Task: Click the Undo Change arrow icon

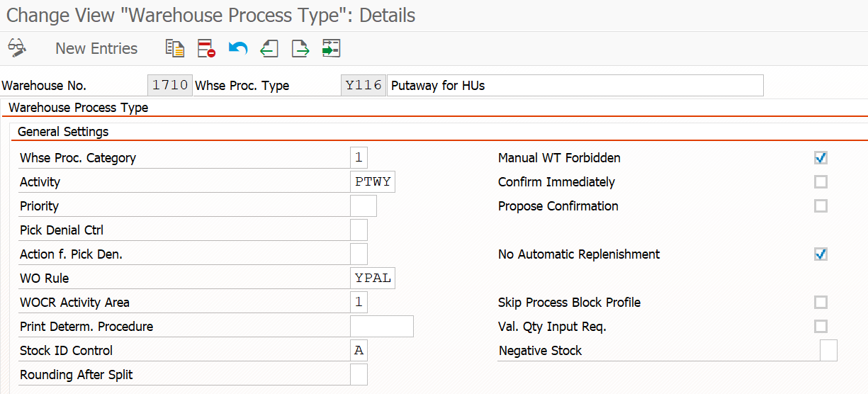Action: [238, 48]
